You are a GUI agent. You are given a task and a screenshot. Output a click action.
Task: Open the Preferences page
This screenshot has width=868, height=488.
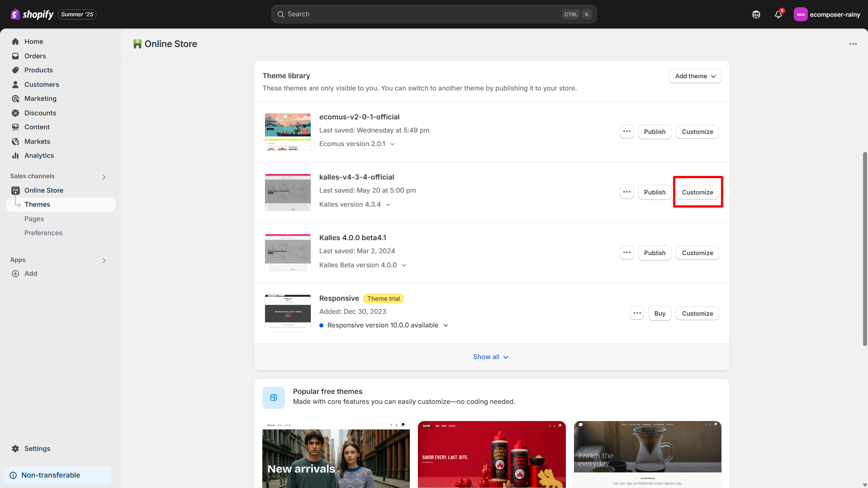pos(43,232)
